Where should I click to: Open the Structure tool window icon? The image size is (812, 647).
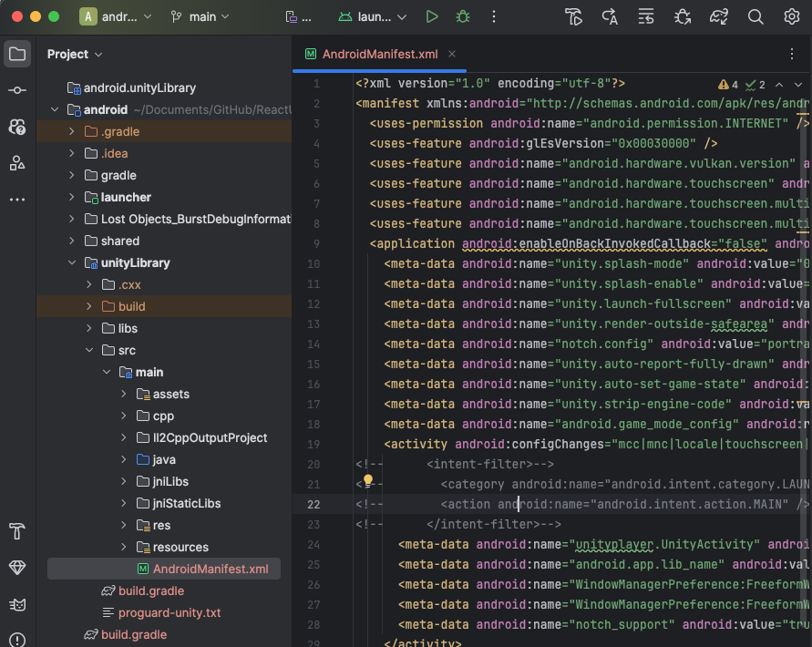[x=17, y=163]
